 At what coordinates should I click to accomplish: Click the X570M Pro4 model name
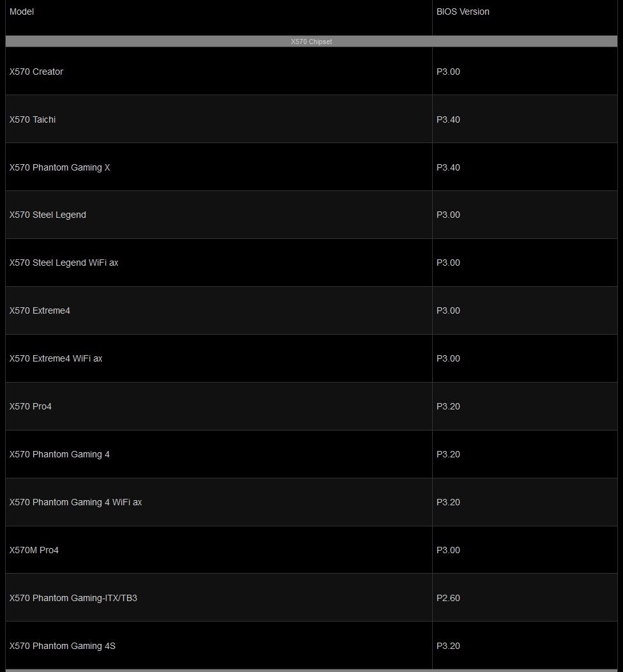point(34,550)
